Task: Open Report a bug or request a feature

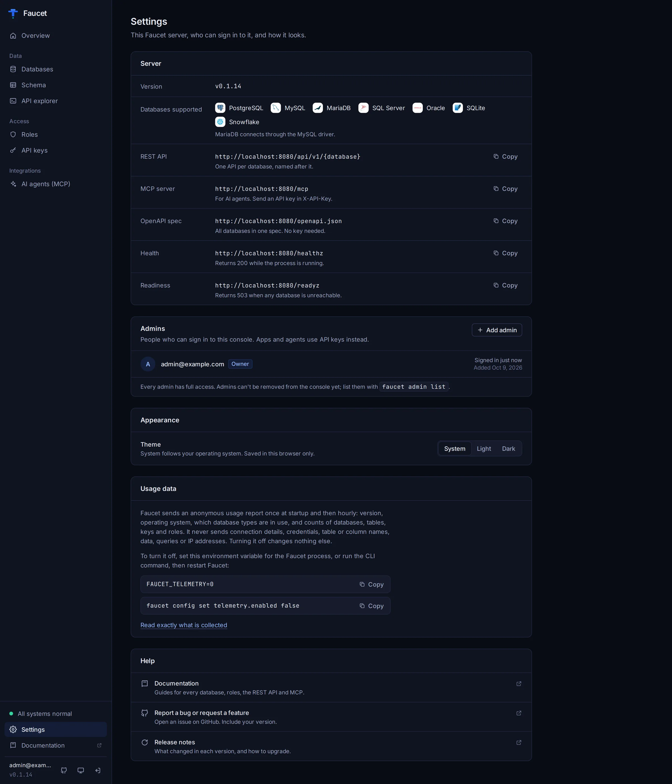Action: coord(331,717)
